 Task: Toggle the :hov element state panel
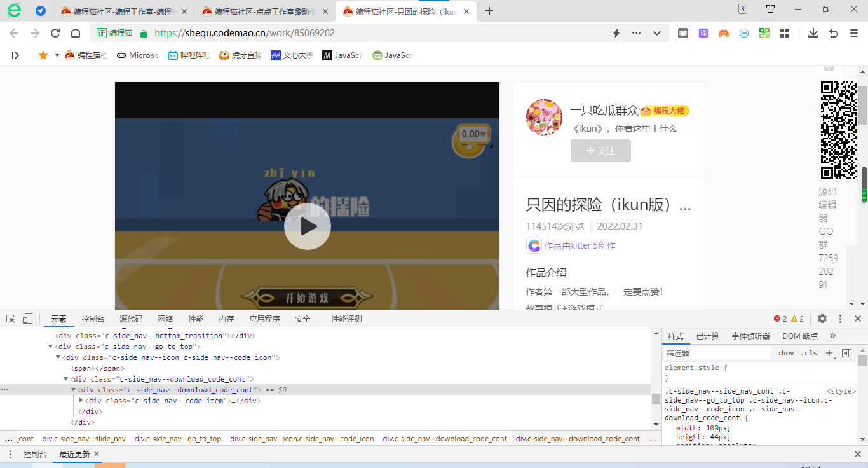click(786, 353)
